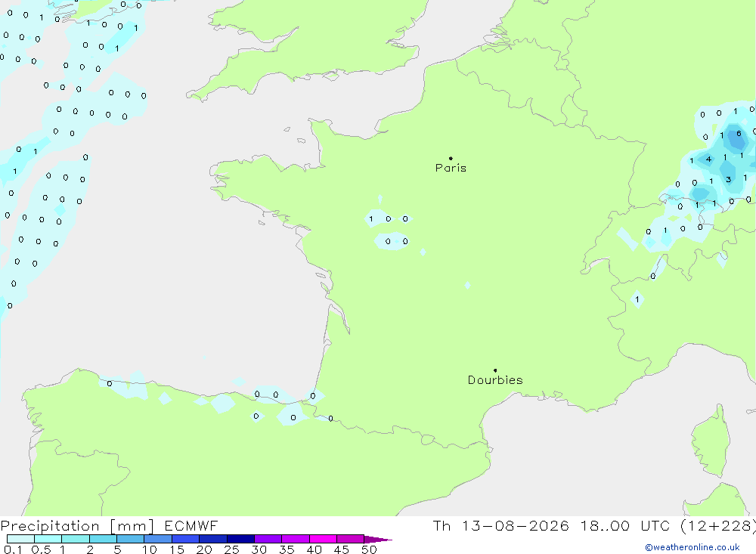Viewport: 756px width, 554px height.
Task: Select the 20–25 mm legend color swatch
Action: coord(213,539)
